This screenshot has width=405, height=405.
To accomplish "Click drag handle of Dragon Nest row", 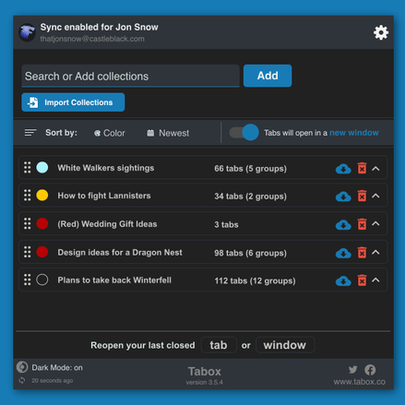I will (x=27, y=252).
